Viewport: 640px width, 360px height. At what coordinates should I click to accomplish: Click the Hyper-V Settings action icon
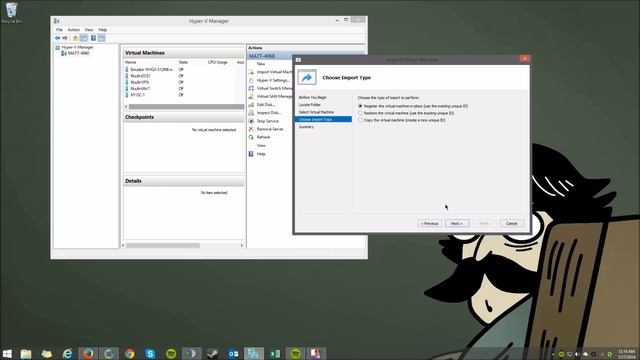[x=251, y=80]
